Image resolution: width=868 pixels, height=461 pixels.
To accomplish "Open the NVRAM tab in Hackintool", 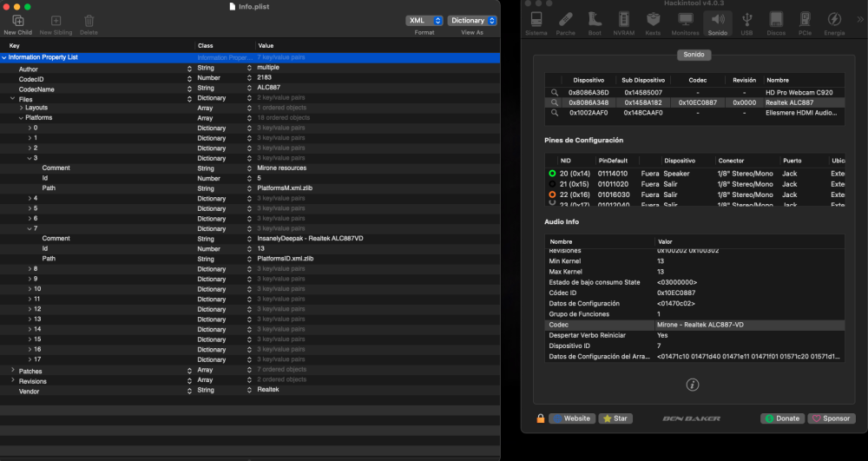I will click(624, 23).
